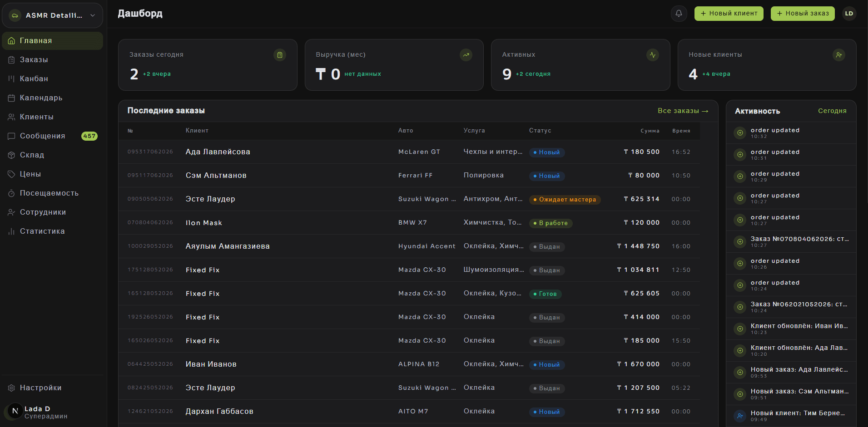Open Сообщения with 457 badge
Screen dimensions: 868x427
tap(53, 136)
